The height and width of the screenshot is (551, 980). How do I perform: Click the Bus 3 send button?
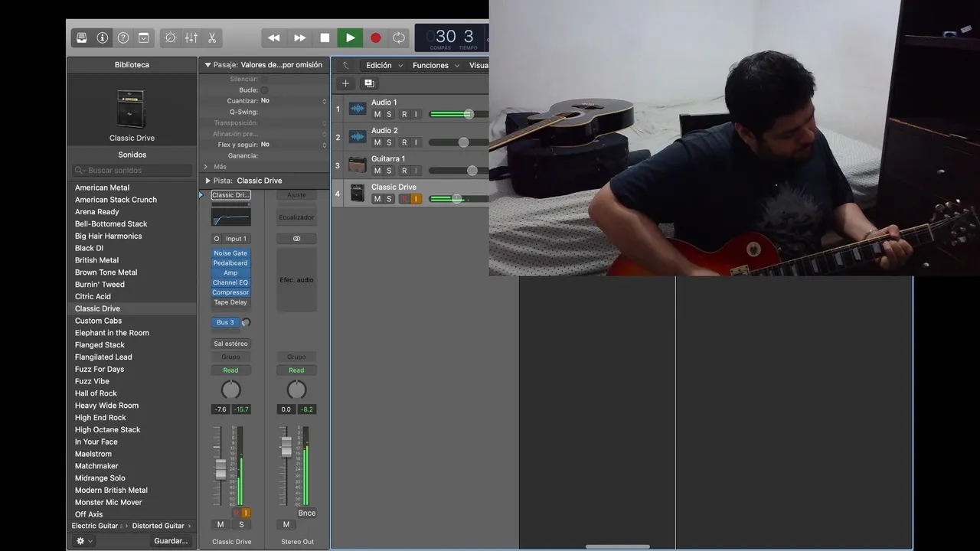pos(225,322)
